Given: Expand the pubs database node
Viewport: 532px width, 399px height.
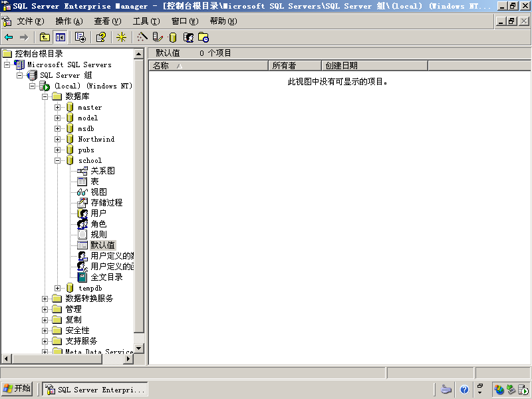Looking at the screenshot, I should pos(58,150).
